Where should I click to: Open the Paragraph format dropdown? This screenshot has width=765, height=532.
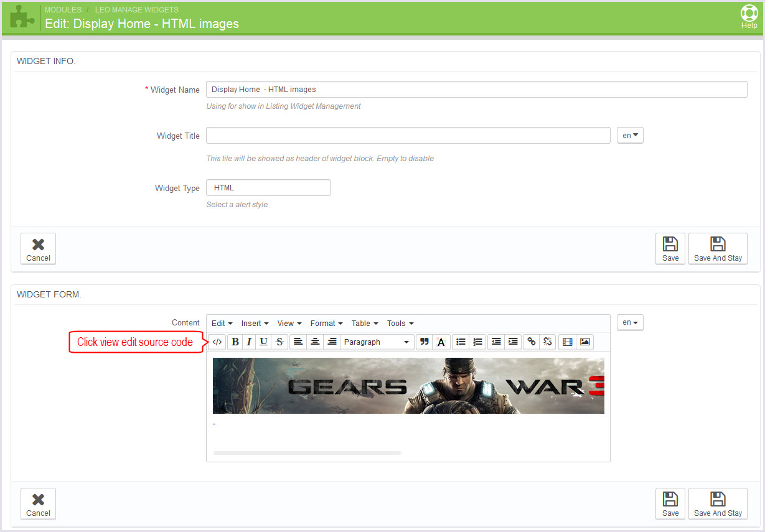pos(377,342)
